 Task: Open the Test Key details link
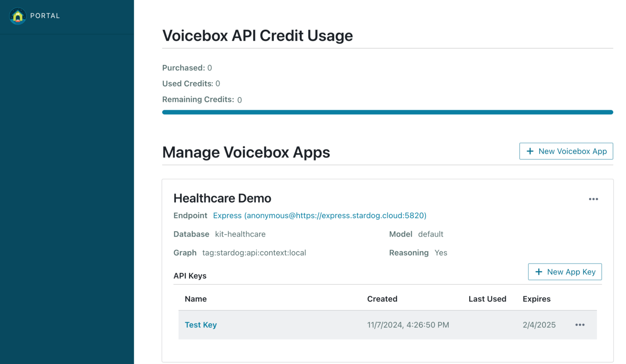[x=201, y=325]
